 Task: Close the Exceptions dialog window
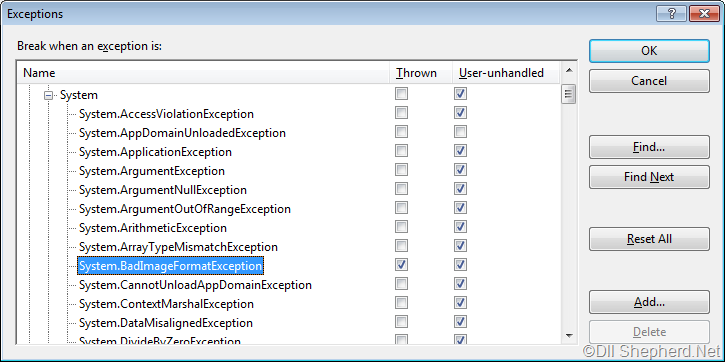(x=704, y=14)
